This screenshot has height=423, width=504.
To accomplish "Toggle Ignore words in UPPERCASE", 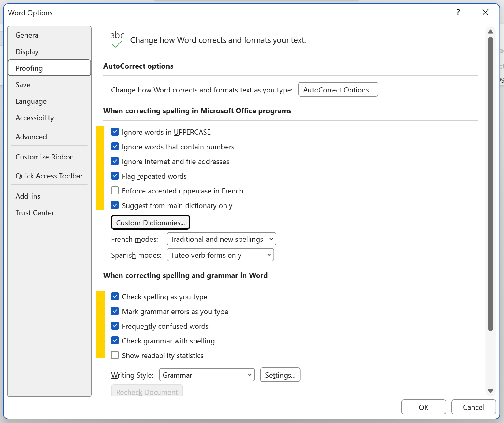I will [115, 132].
